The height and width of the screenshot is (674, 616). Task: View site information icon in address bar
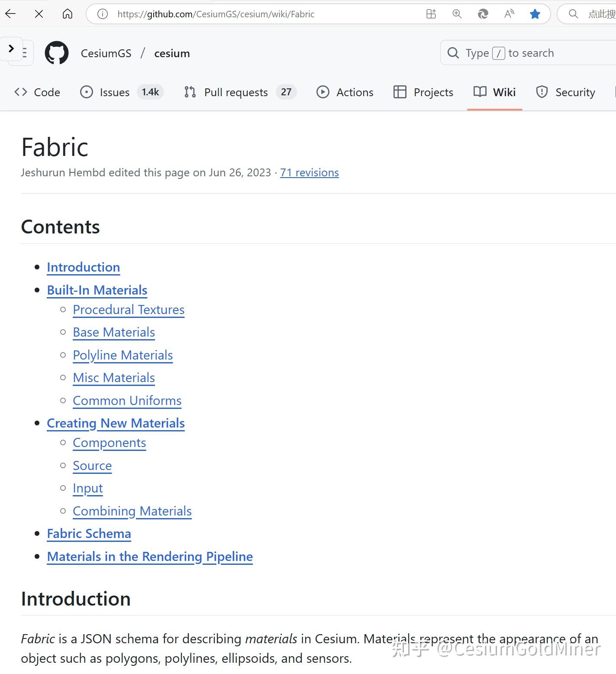(x=103, y=14)
